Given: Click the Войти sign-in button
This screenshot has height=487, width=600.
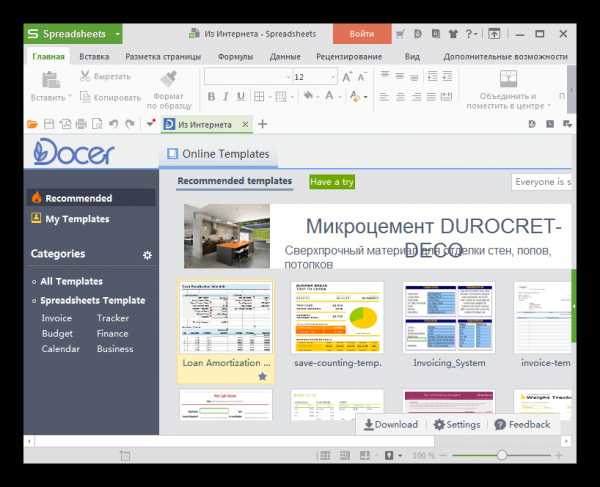Looking at the screenshot, I should 362,33.
